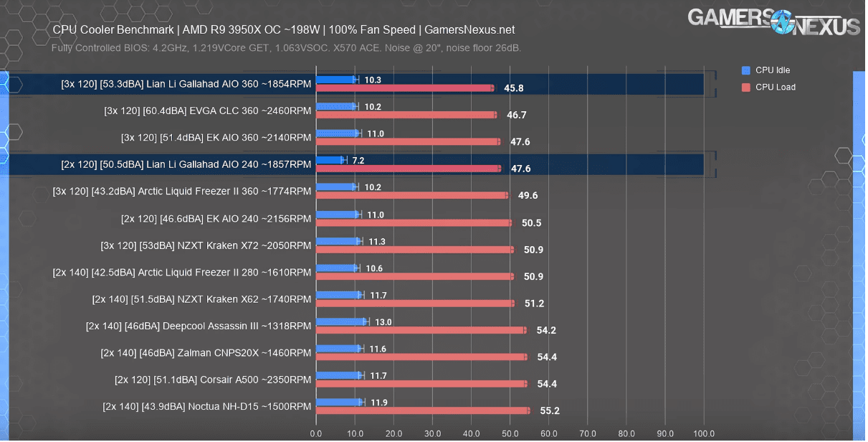Select the EK AIO 360 row label

216,137
